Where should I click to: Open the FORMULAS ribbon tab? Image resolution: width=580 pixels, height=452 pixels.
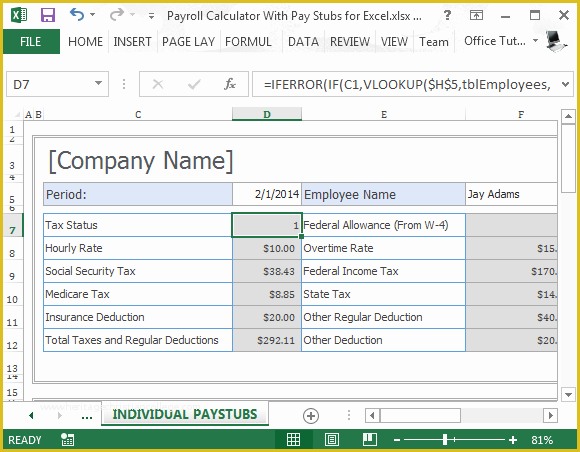click(x=248, y=41)
